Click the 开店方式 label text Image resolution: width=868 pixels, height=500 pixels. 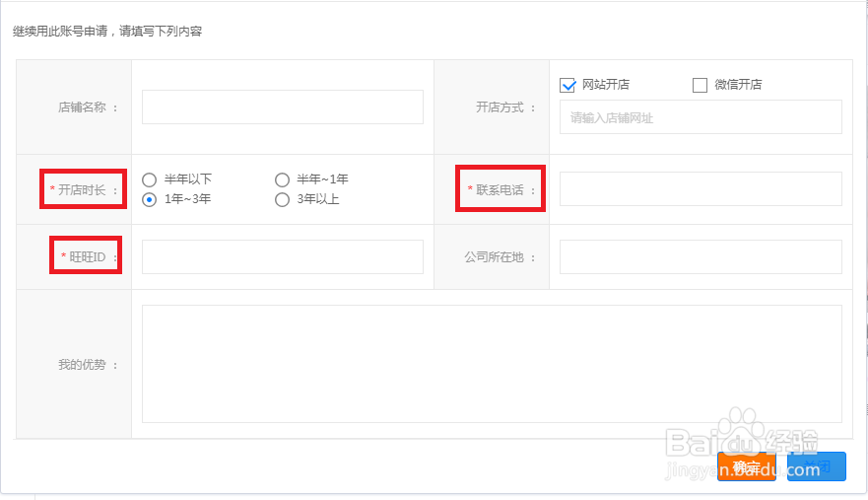500,107
